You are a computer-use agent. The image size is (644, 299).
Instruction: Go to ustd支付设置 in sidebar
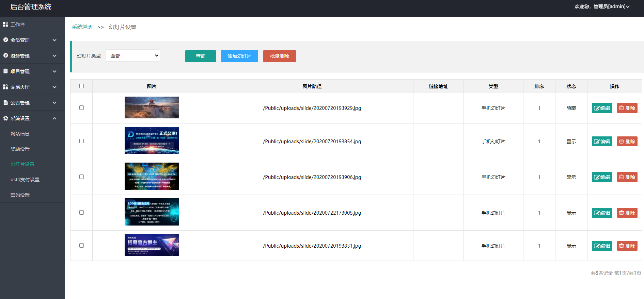click(x=25, y=180)
